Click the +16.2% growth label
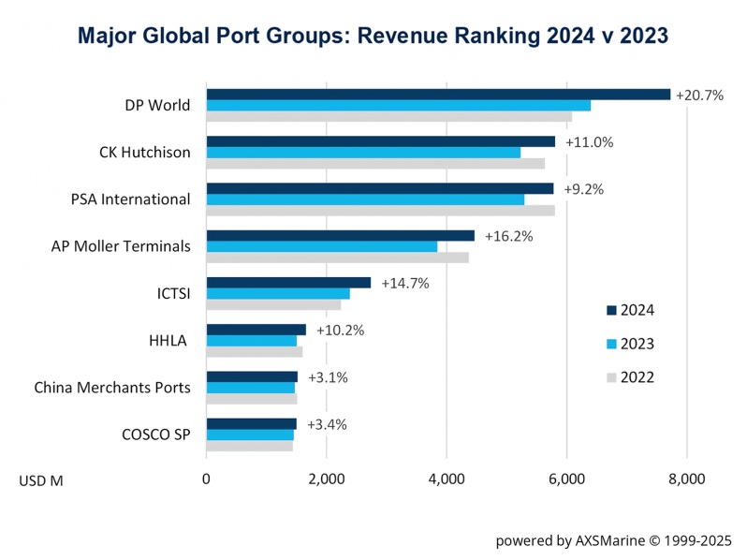Image resolution: width=747 pixels, height=560 pixels. tap(509, 236)
